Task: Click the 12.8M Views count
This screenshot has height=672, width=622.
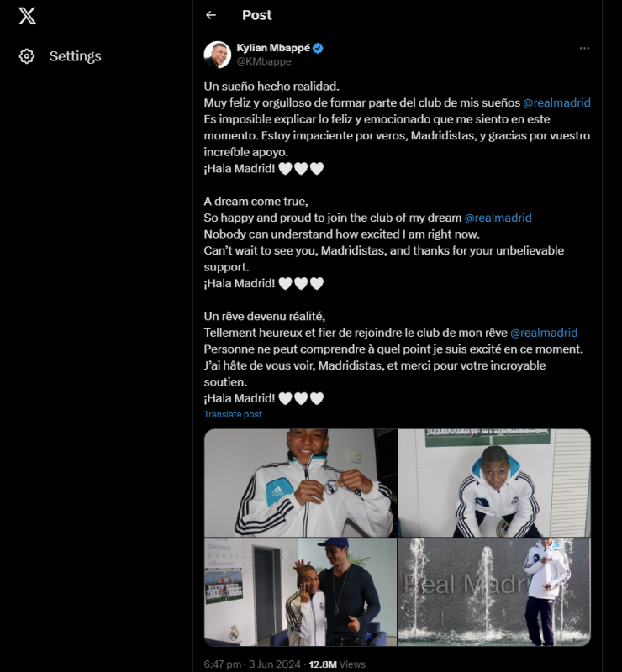Action: click(337, 664)
